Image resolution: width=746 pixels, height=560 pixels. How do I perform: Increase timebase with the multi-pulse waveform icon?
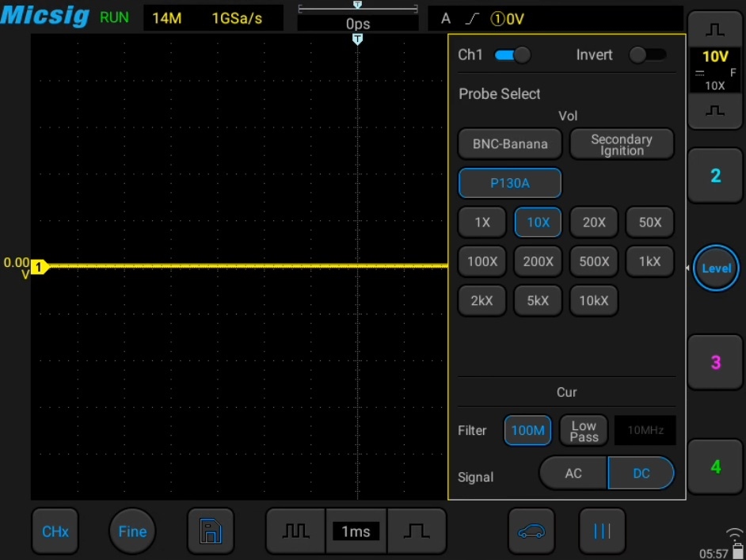point(295,531)
